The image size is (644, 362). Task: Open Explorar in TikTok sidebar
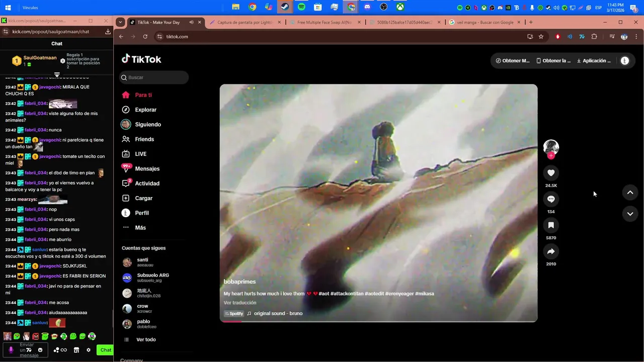(x=139, y=110)
